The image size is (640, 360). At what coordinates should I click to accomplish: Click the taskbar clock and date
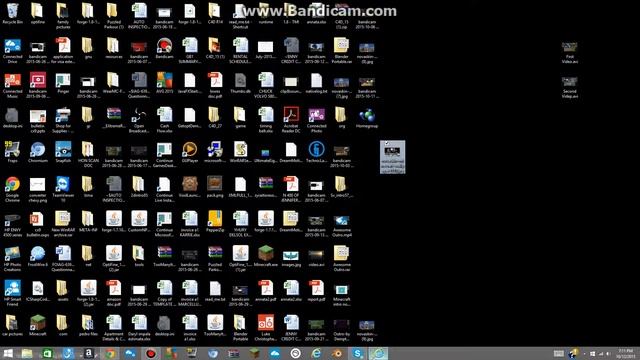[x=625, y=353]
